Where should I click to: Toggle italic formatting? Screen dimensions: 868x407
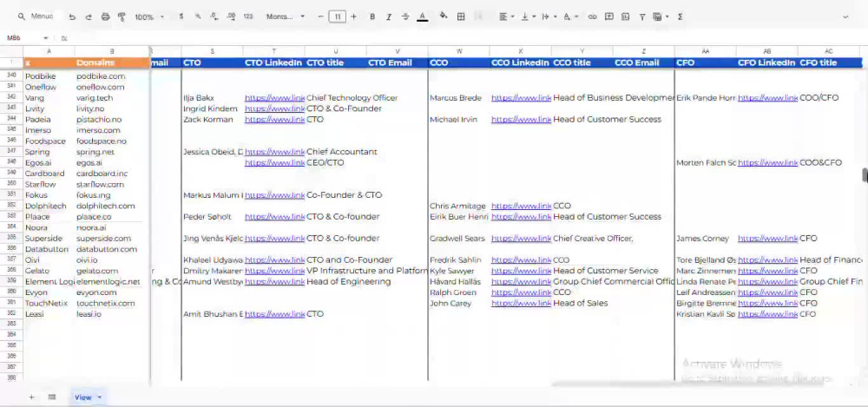[x=389, y=16]
